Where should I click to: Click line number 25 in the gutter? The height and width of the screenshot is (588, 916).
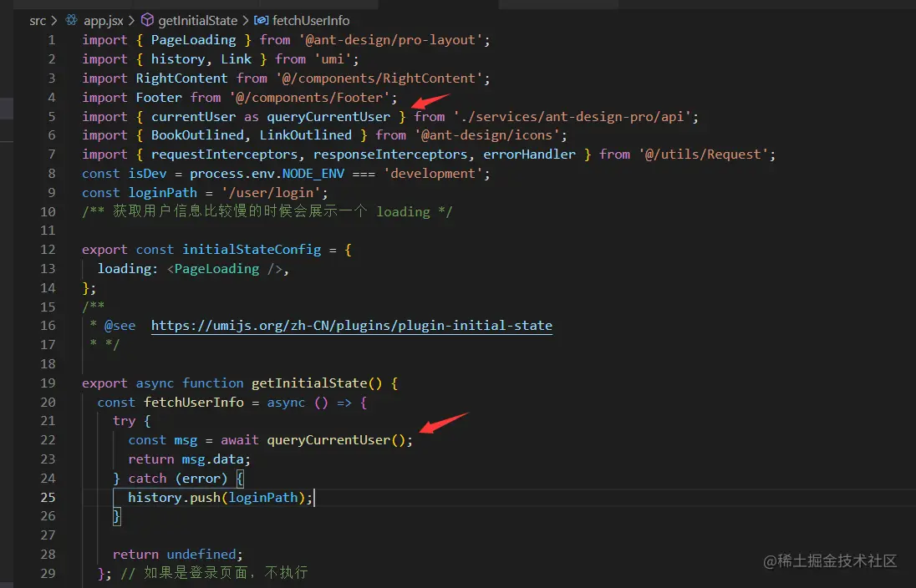[48, 498]
